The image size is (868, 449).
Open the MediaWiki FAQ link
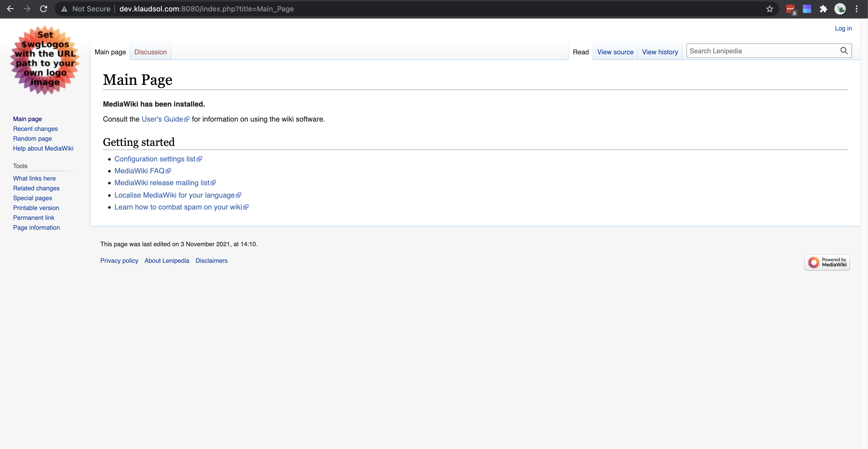139,171
